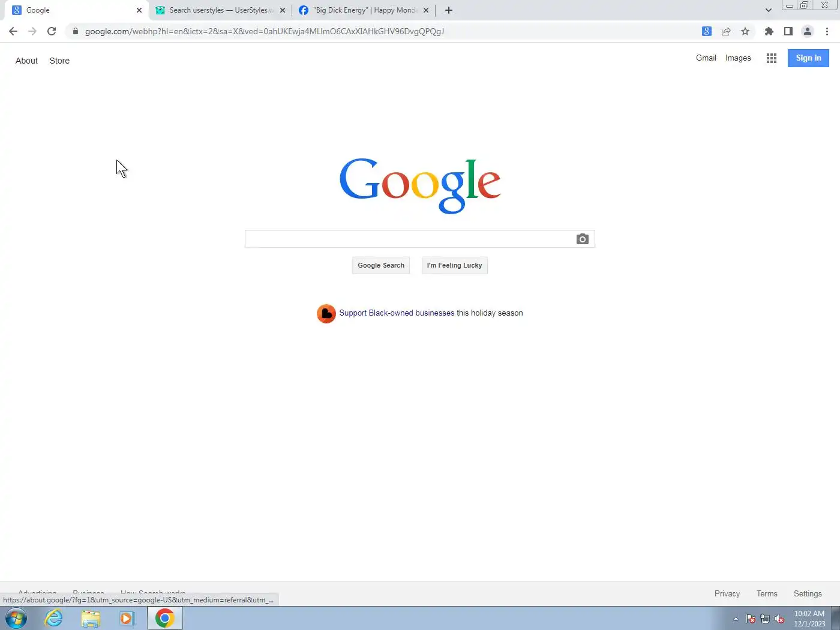Screen dimensions: 840x630
Task: Click the Google logo
Action: tap(420, 185)
